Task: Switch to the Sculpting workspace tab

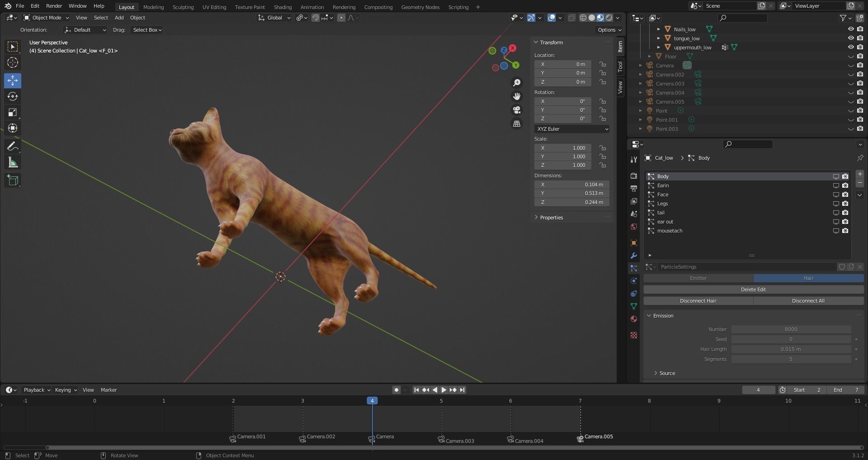Action: tap(183, 7)
